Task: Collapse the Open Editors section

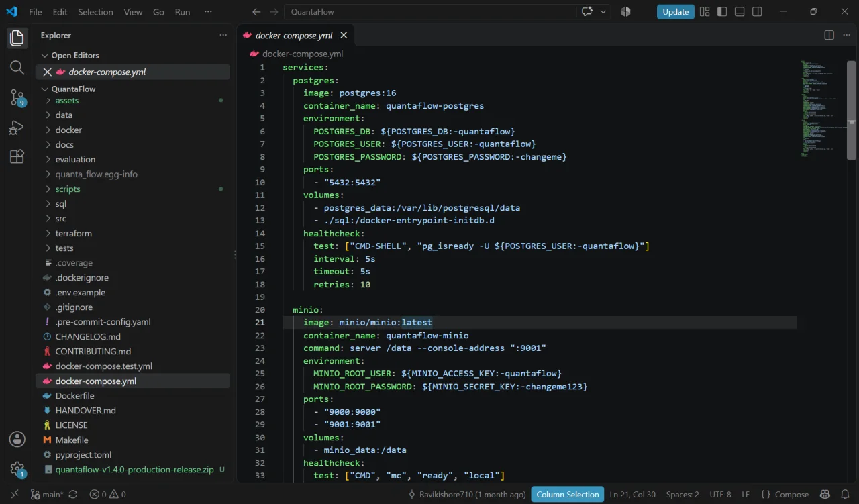Action: coord(133,56)
